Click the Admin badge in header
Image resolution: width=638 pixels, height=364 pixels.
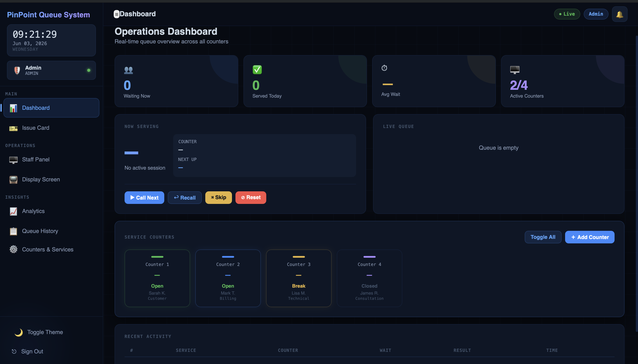pos(595,14)
